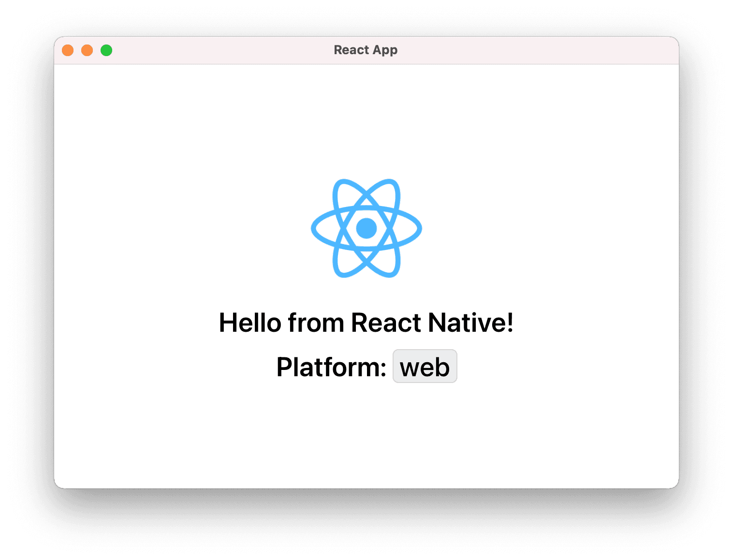733x560 pixels.
Task: Click the 'Platform:' label
Action: point(331,367)
